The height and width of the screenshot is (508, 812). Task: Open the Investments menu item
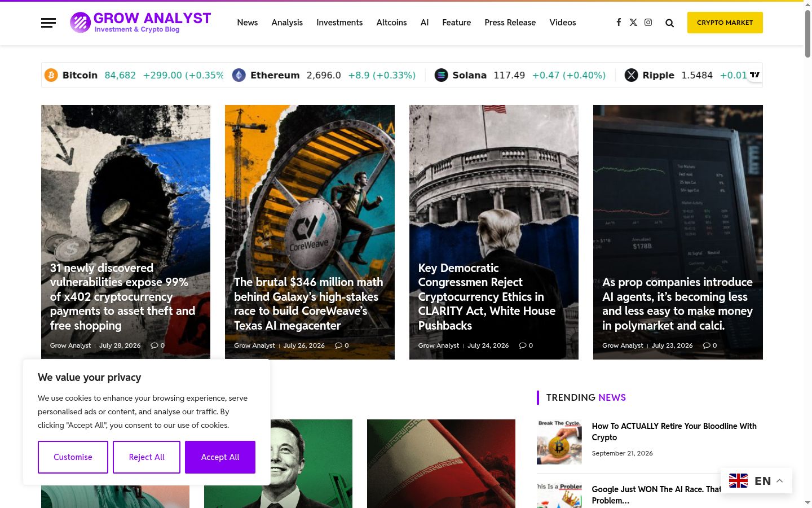339,23
